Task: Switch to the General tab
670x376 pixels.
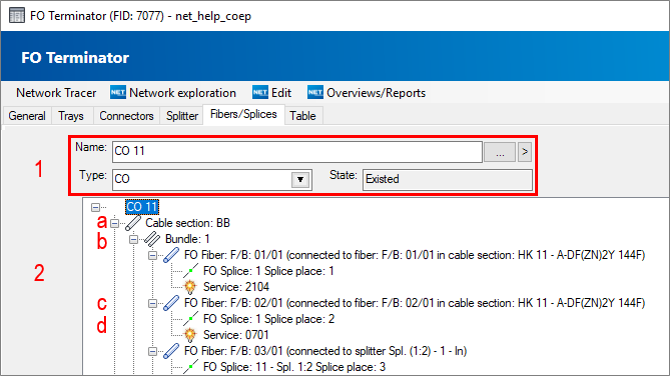Action: tap(27, 116)
